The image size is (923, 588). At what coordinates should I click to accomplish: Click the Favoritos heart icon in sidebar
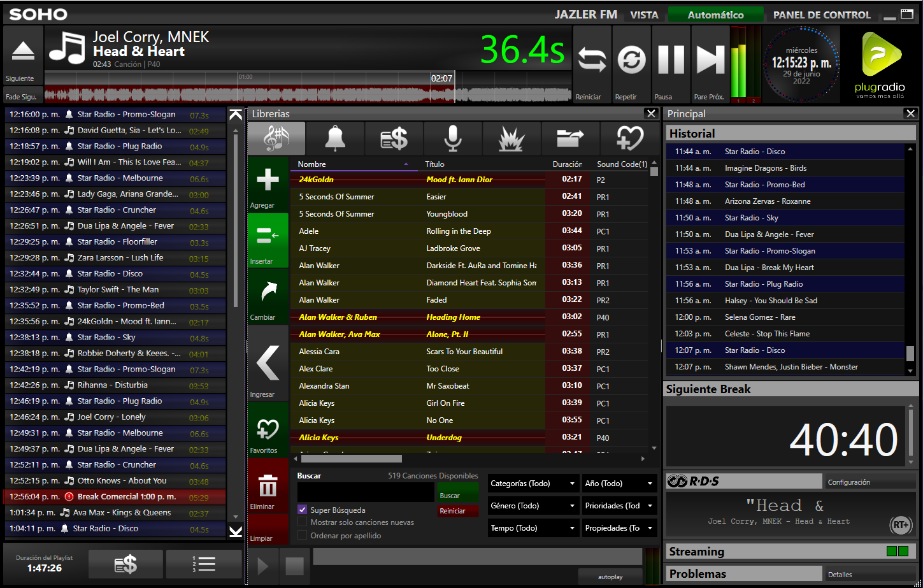point(268,431)
